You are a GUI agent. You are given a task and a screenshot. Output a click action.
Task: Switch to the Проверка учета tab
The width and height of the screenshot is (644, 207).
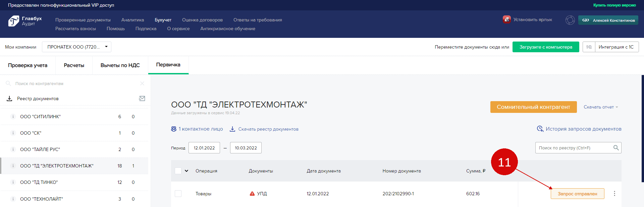(x=28, y=65)
